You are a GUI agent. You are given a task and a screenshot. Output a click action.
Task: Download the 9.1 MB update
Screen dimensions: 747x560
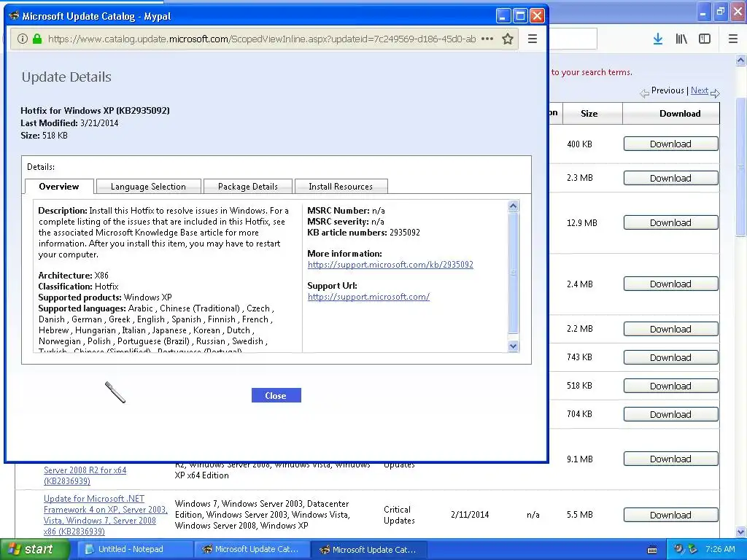pyautogui.click(x=671, y=459)
